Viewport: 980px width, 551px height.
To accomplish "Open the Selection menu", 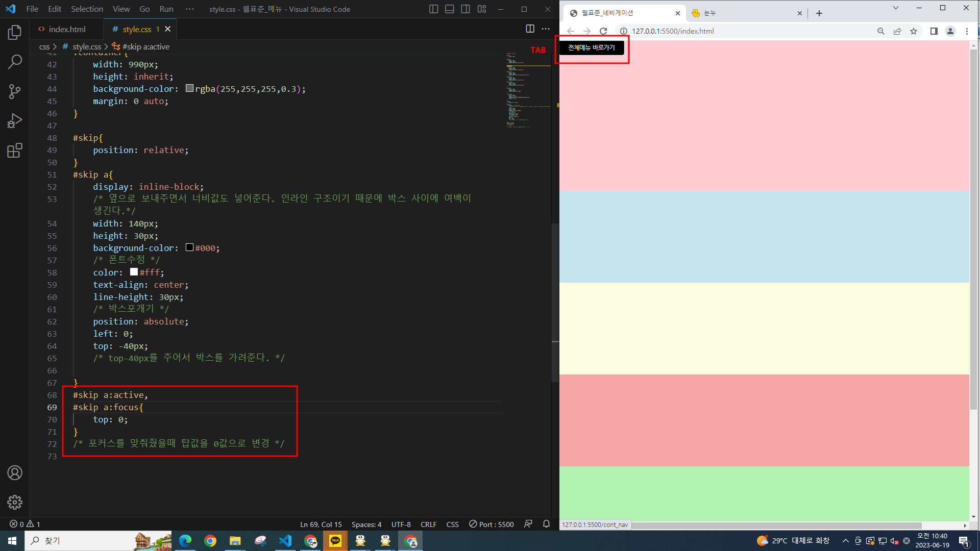I will click(87, 9).
